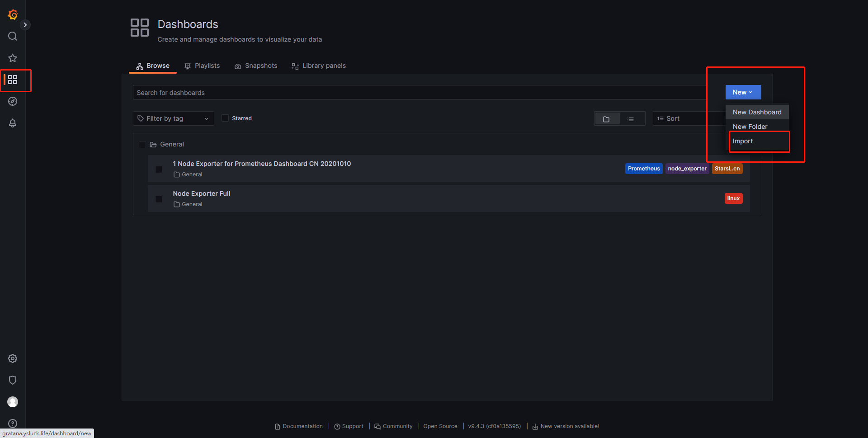The width and height of the screenshot is (868, 438).
Task: Open the Configuration gear icon
Action: click(13, 358)
